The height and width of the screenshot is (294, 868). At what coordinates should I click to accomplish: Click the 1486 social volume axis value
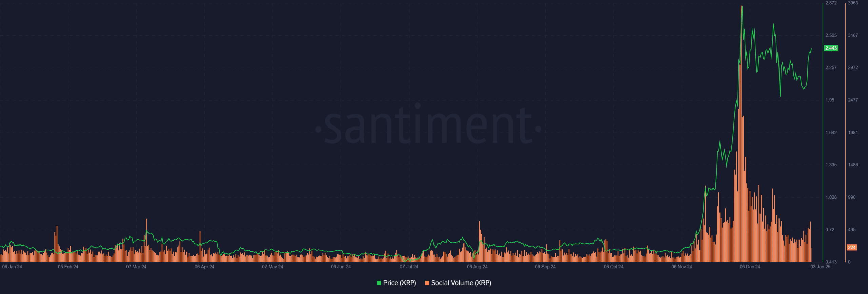pyautogui.click(x=853, y=165)
